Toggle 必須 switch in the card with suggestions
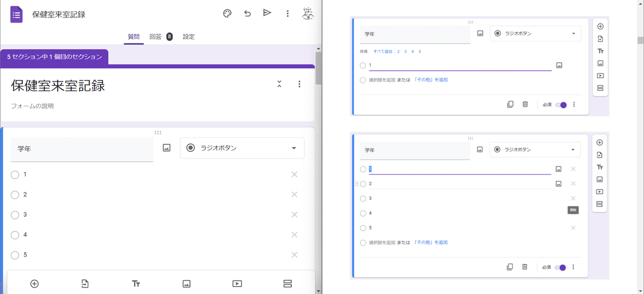 (561, 105)
